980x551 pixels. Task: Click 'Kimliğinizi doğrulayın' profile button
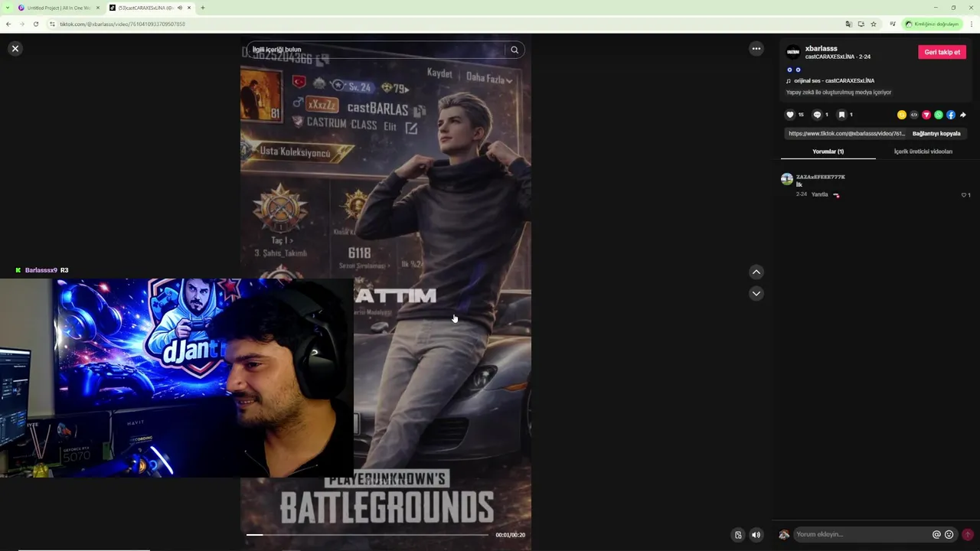coord(932,24)
